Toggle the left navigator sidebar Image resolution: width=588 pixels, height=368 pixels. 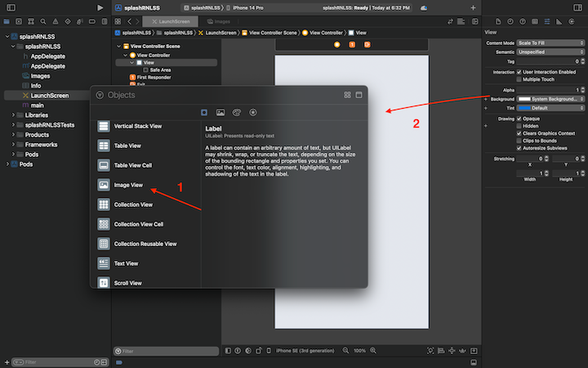click(11, 7)
